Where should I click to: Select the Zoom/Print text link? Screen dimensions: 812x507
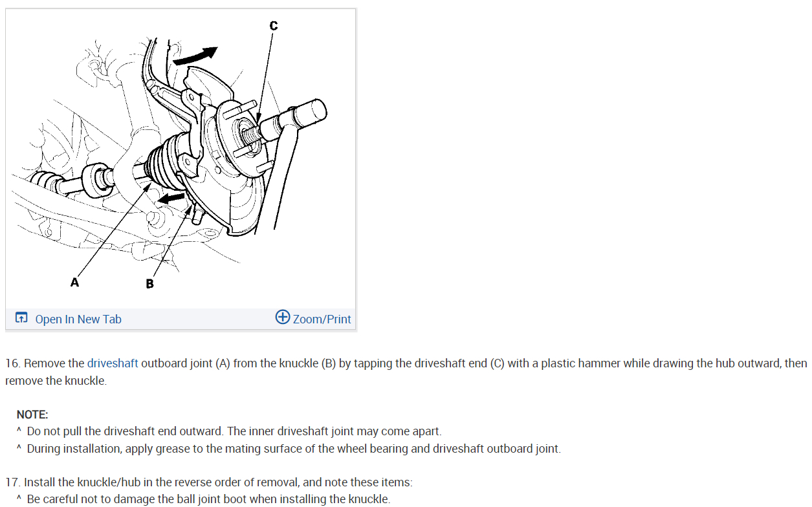pyautogui.click(x=322, y=319)
